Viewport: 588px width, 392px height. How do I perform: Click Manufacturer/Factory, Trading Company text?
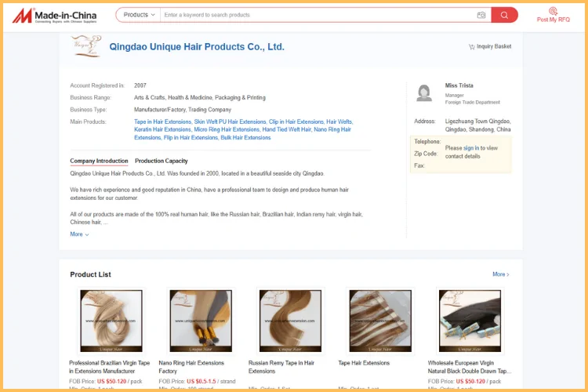click(x=183, y=110)
